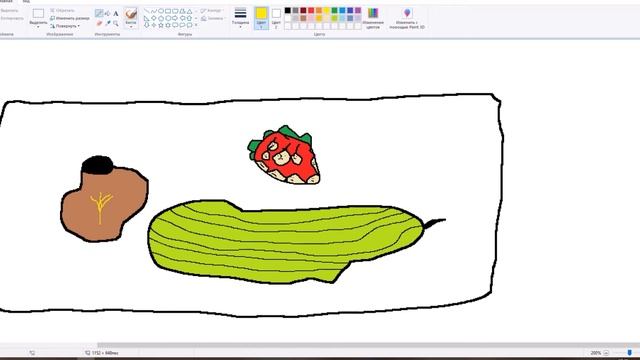Choose the straight Line shape
Viewport: 640px width, 360px height.
[147, 11]
